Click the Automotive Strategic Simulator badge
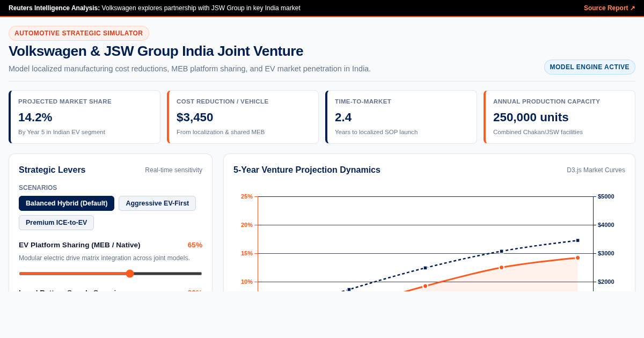 coord(79,33)
